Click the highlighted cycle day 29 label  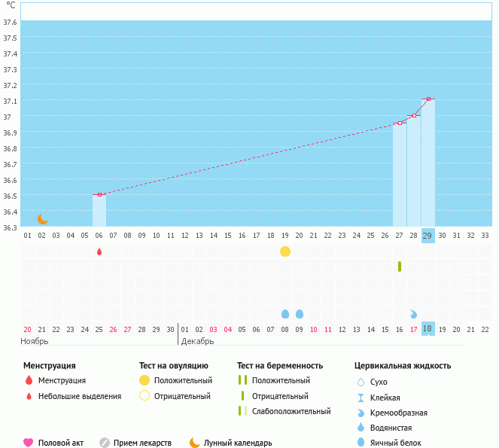point(427,236)
